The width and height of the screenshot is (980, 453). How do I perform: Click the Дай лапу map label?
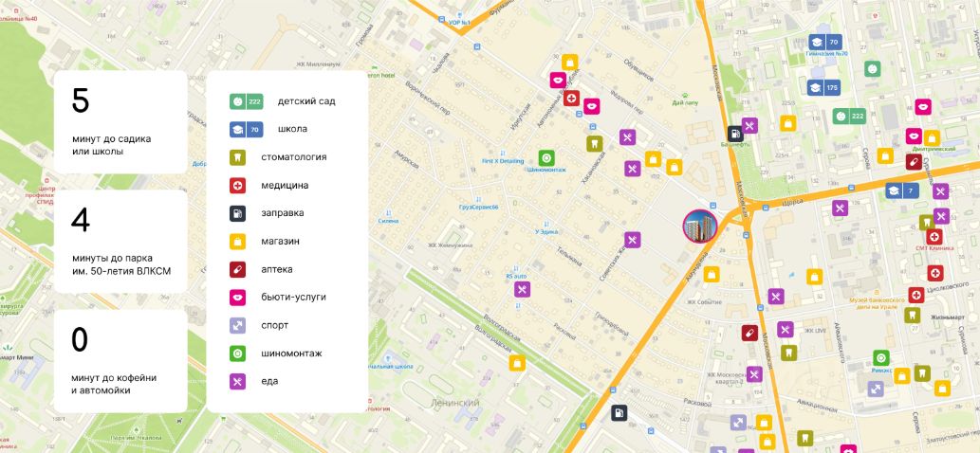point(685,103)
